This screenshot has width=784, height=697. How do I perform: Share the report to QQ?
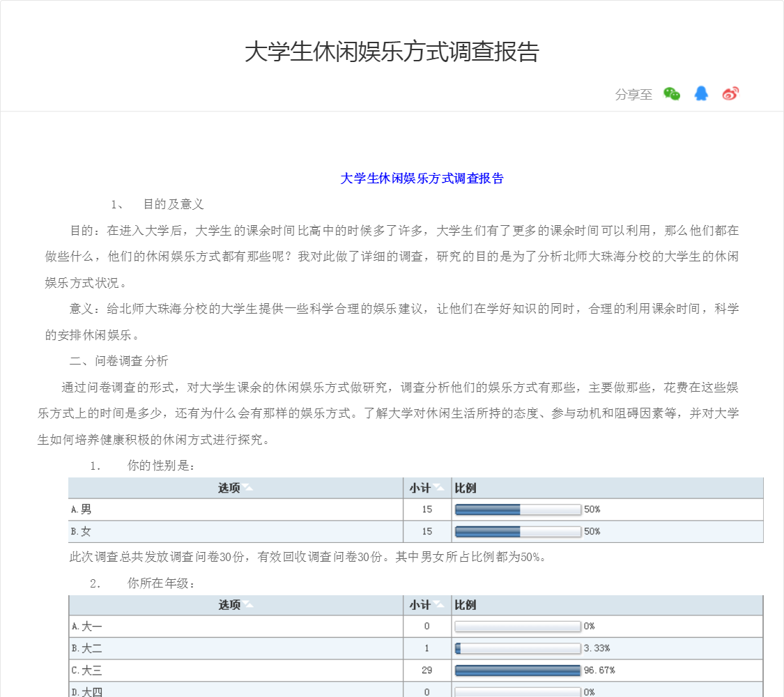click(701, 93)
